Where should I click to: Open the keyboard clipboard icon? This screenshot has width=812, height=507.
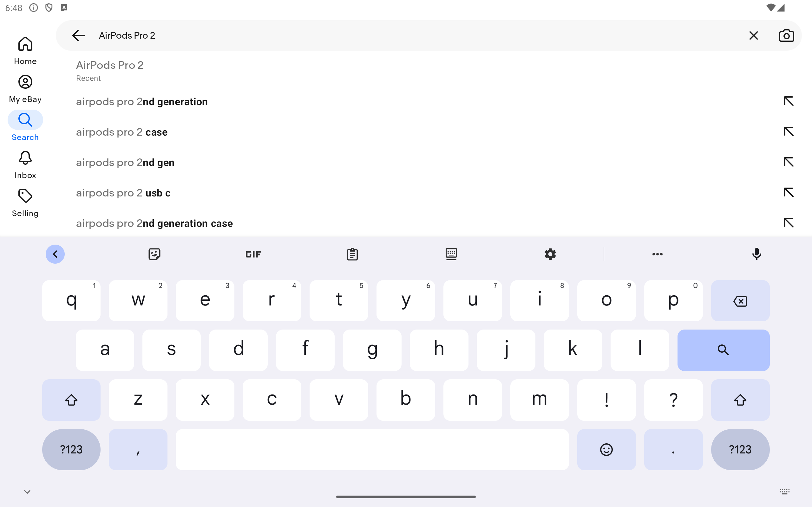(x=352, y=254)
